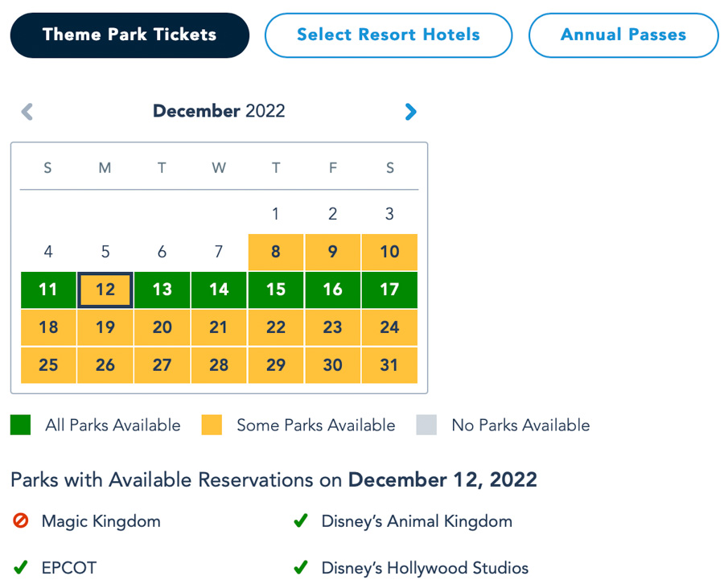Select December 12 on the calendar
Viewport: 724px width, 588px height.
coord(105,290)
